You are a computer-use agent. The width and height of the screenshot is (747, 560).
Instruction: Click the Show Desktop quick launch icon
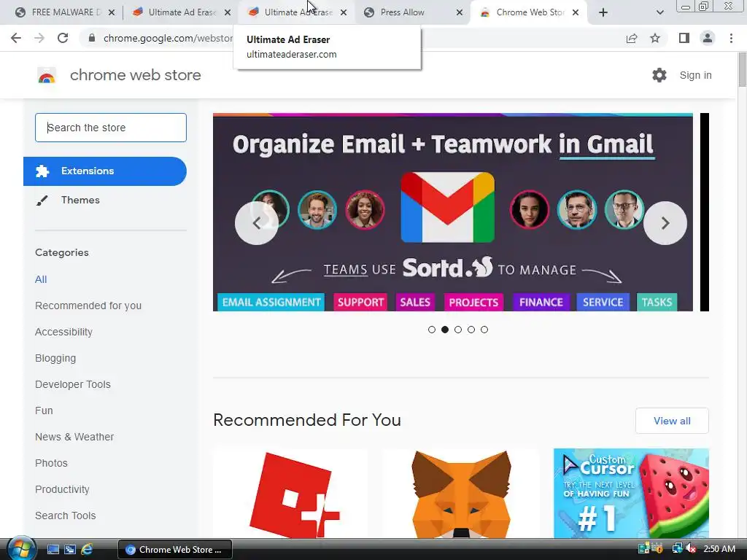pyautogui.click(x=53, y=550)
